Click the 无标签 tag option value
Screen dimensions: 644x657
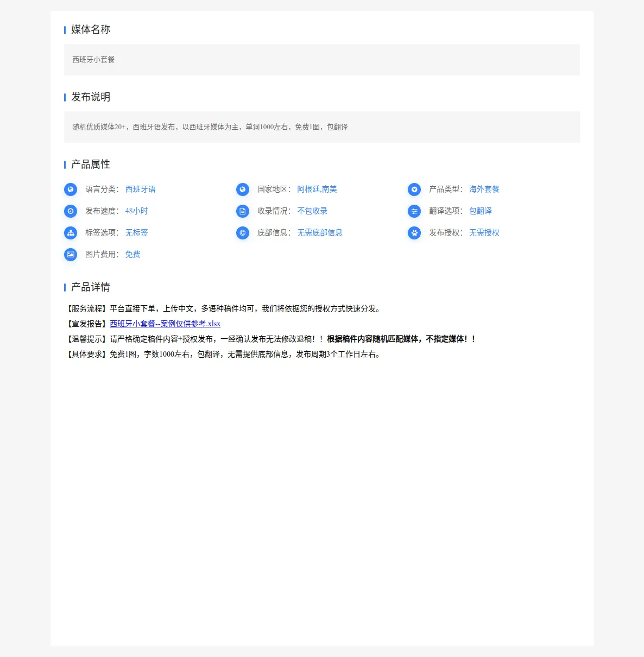[137, 233]
